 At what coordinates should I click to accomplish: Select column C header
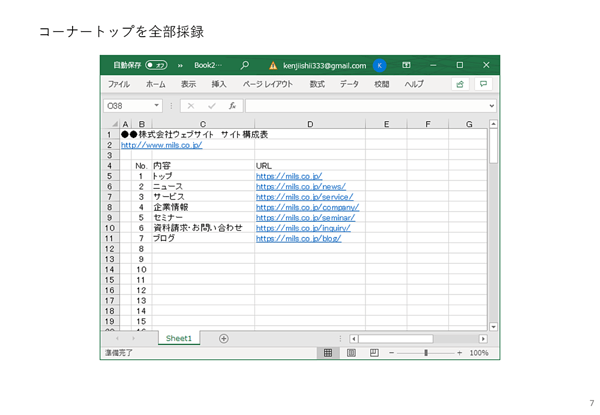pyautogui.click(x=203, y=124)
